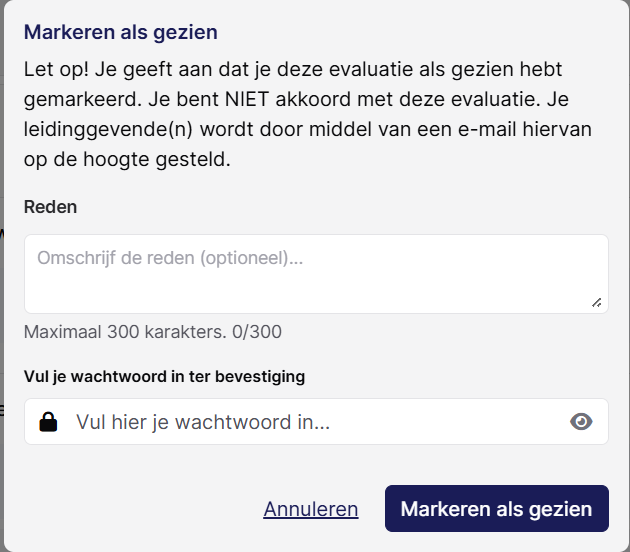The image size is (630, 552).
Task: Click the dialog heading 'Markeren als gezien'
Action: [121, 32]
